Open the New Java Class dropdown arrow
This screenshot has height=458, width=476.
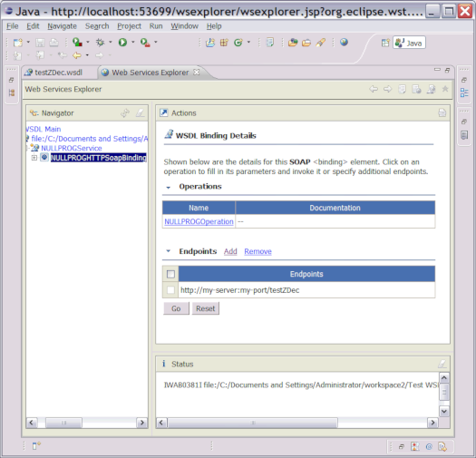point(248,42)
